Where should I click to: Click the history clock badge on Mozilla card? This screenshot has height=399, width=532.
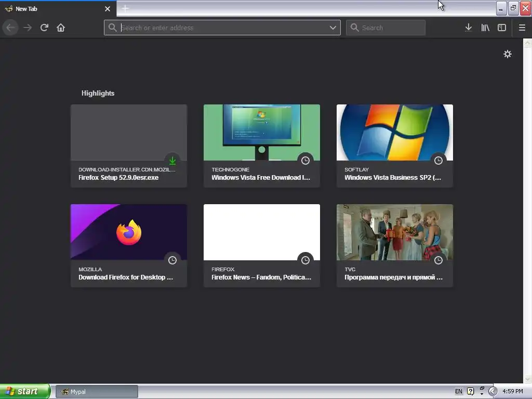(x=172, y=260)
